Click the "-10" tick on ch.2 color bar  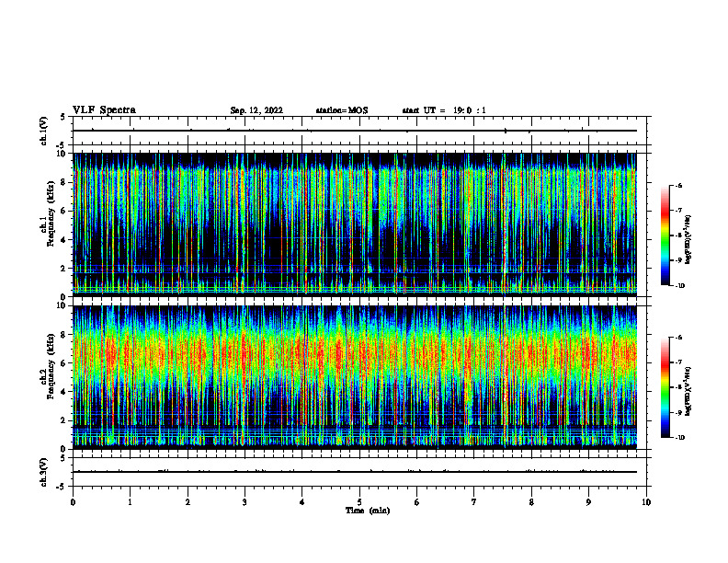[680, 438]
